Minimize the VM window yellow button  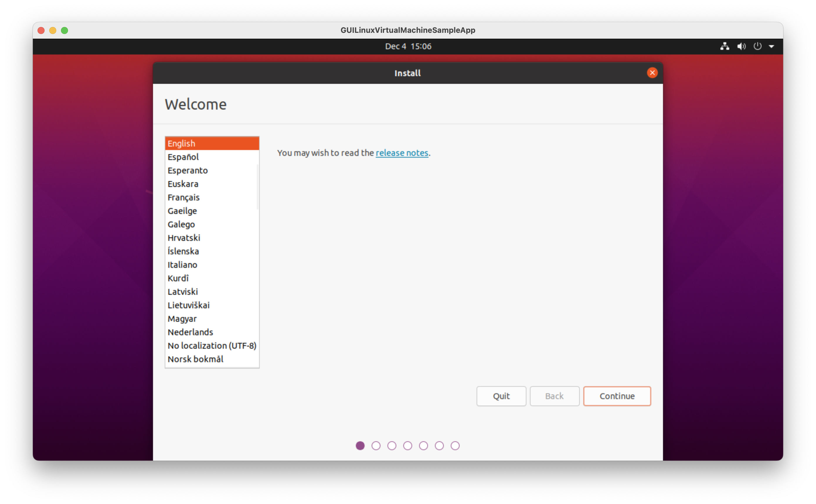[x=53, y=30]
